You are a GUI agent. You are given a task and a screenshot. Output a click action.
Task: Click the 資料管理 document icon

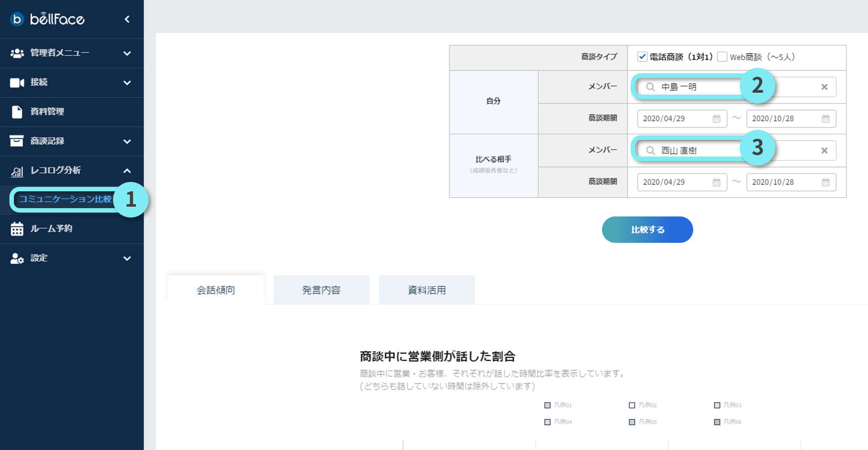17,112
